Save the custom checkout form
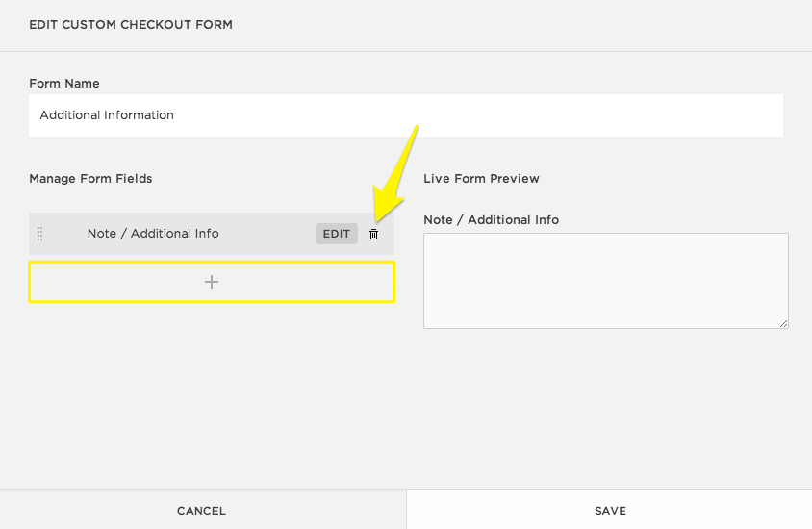This screenshot has height=529, width=812. coord(610,510)
